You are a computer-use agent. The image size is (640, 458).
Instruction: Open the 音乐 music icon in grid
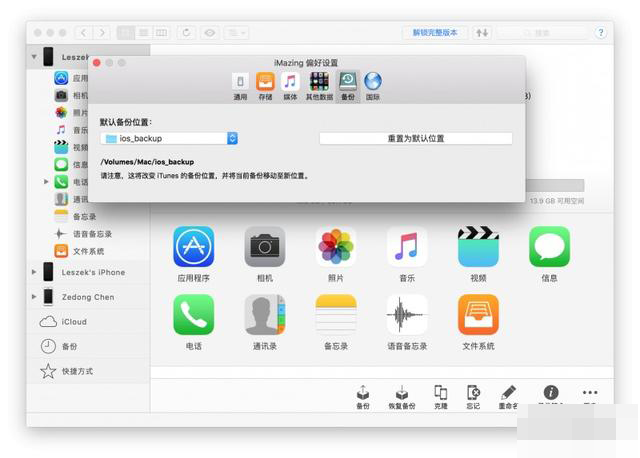[407, 246]
